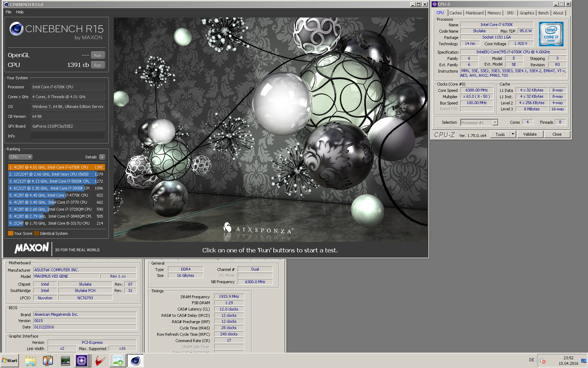
Task: Select ranking row Core i7-4770K 822
Action: pos(56,195)
